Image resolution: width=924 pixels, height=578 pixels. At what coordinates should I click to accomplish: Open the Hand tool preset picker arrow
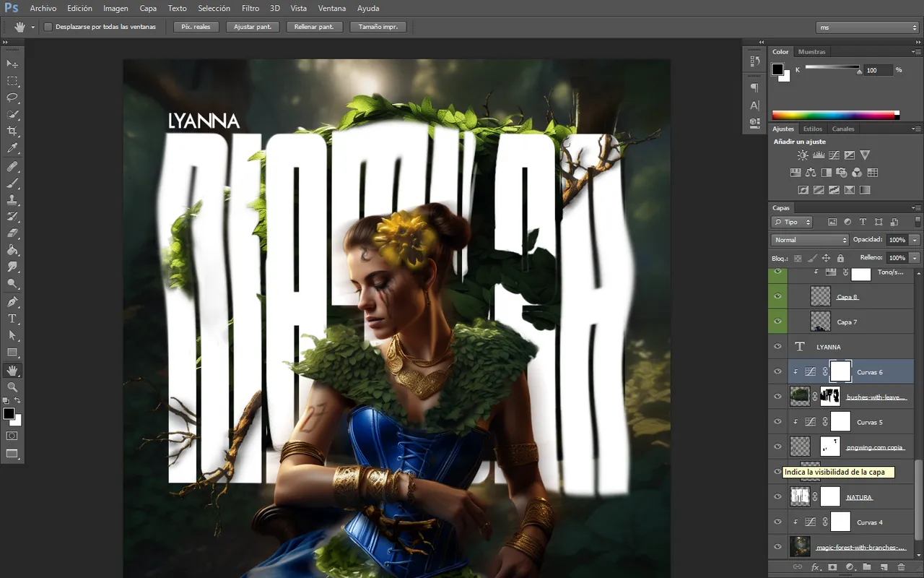(x=32, y=27)
